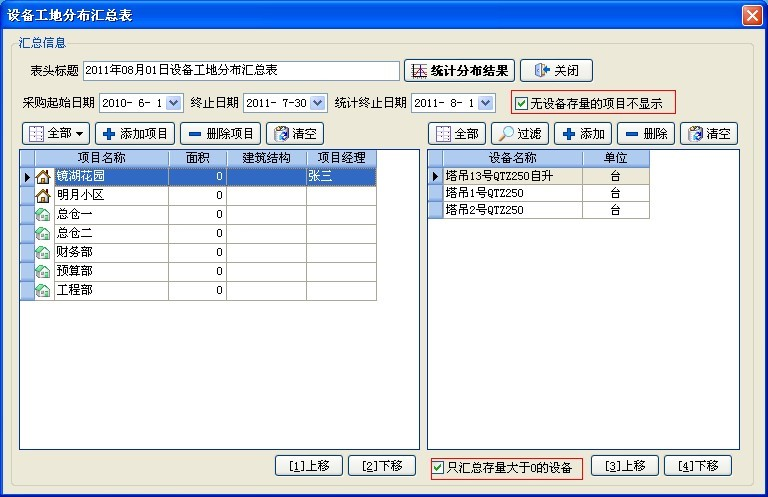This screenshot has width=768, height=497.
Task: Click 删除项目 minus button
Action: [221, 134]
